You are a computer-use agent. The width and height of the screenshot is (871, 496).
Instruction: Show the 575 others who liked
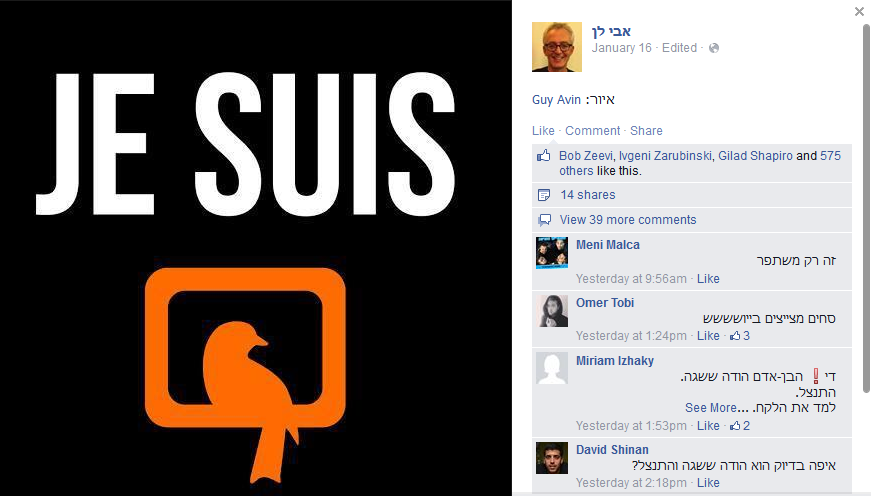[700, 163]
